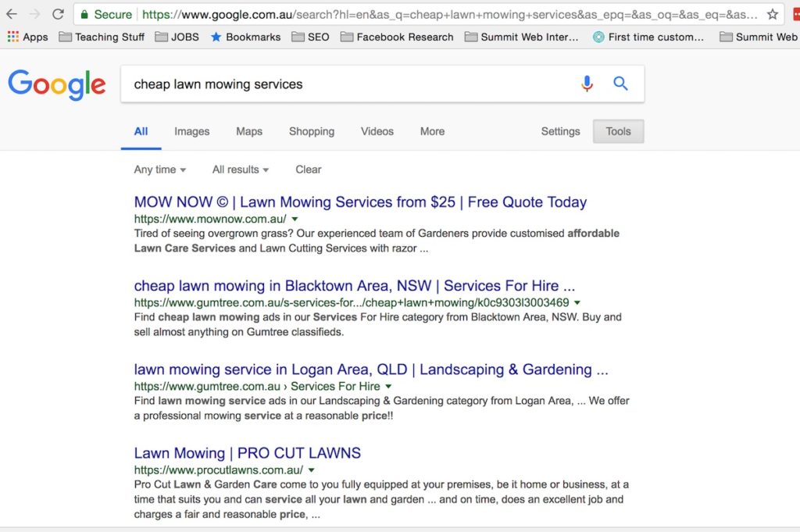The width and height of the screenshot is (800, 532).
Task: Start voice search with the microphone icon
Action: [x=587, y=83]
